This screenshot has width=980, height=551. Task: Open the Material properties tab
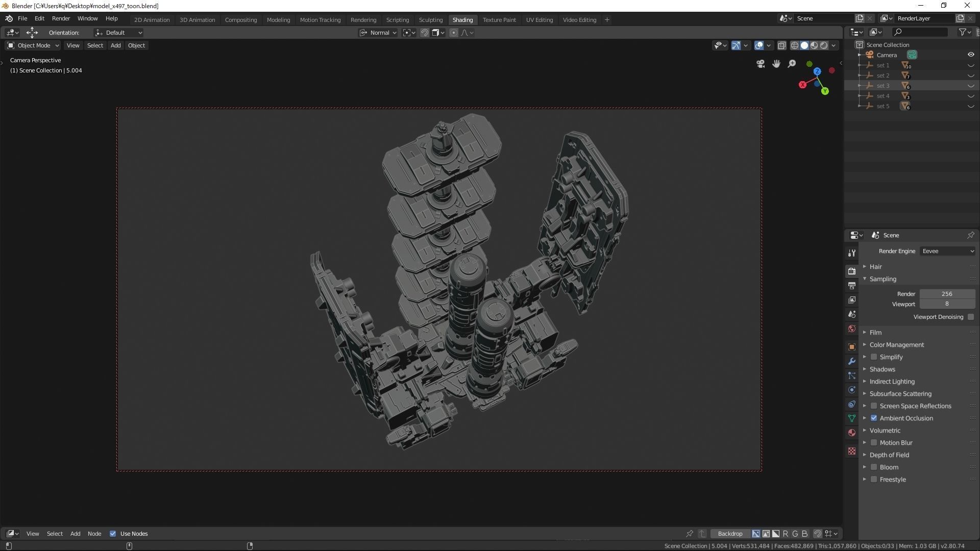tap(851, 433)
